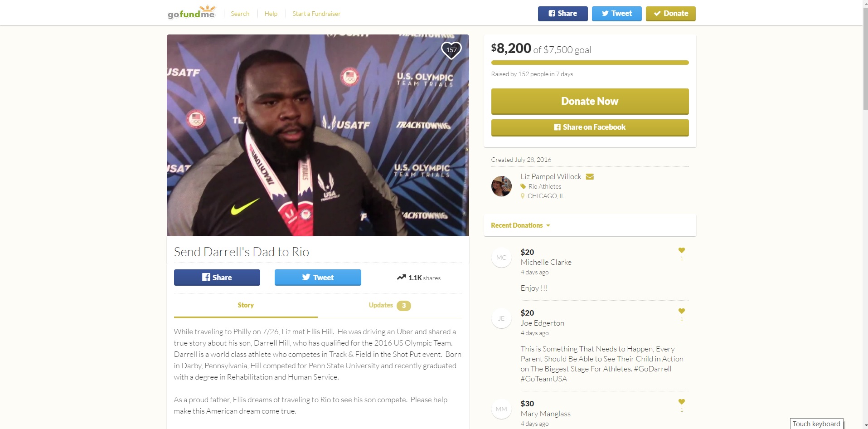Click the envelope icon beside Liz Pampel Willock
This screenshot has height=429, width=868.
tap(590, 176)
